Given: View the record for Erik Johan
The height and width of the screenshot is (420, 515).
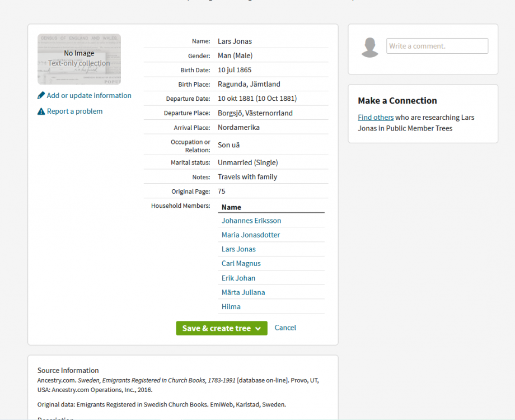Looking at the screenshot, I should click(x=238, y=278).
